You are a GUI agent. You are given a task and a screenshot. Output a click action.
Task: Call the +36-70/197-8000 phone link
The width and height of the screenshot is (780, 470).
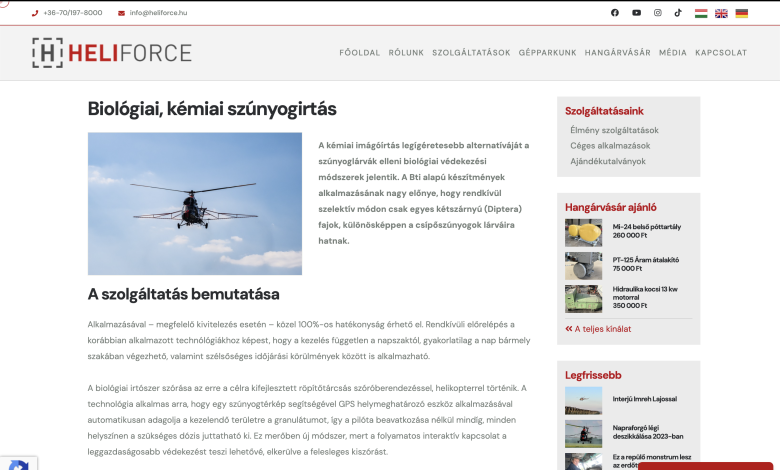pyautogui.click(x=72, y=13)
